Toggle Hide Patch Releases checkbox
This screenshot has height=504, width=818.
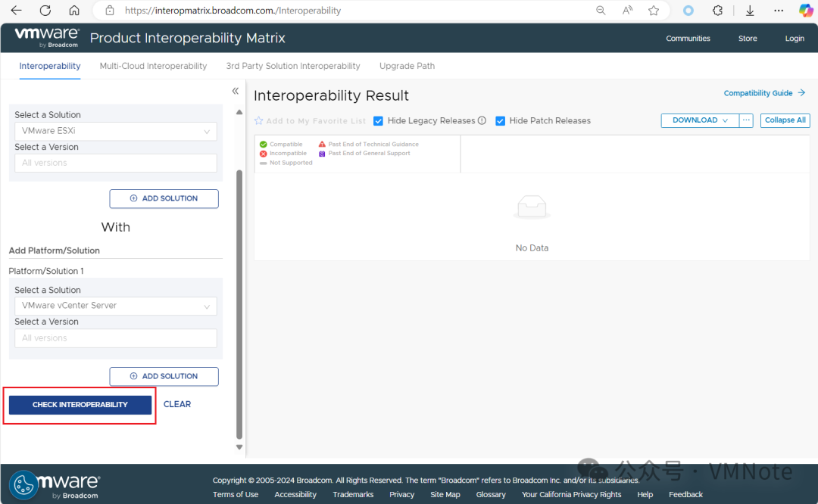pos(501,121)
